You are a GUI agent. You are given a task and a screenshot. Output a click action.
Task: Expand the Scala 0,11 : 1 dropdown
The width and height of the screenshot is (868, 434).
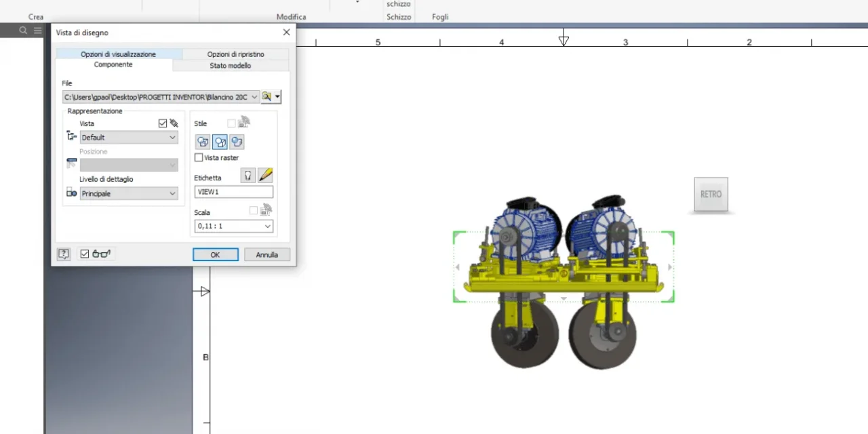coord(233,226)
